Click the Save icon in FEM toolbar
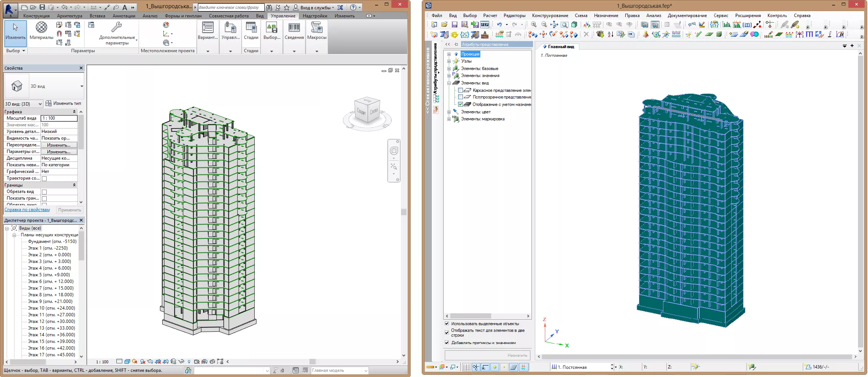Screen dimensions: 868x377 454,25
